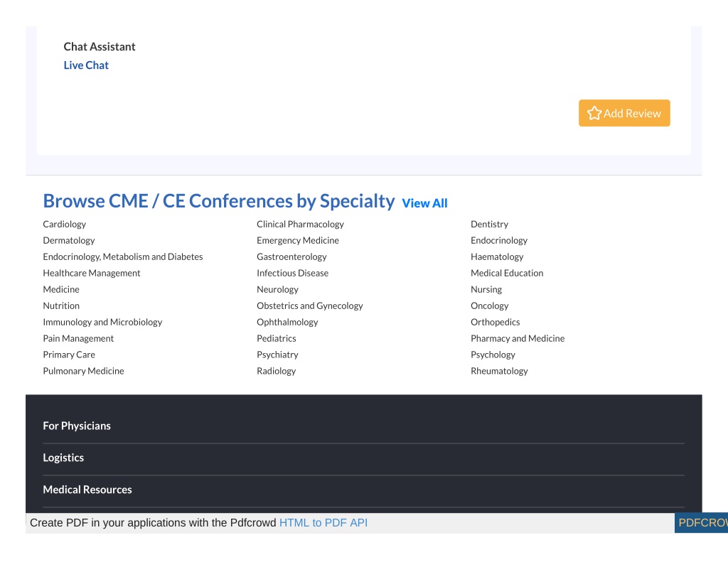Click the Endocrinology link in the third column
This screenshot has width=728, height=562.
pyautogui.click(x=499, y=240)
